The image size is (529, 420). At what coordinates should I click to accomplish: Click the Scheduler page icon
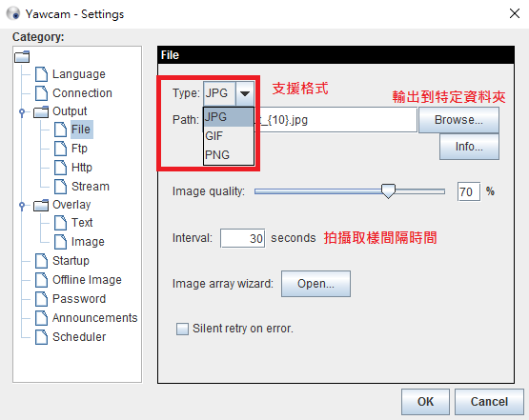point(42,337)
